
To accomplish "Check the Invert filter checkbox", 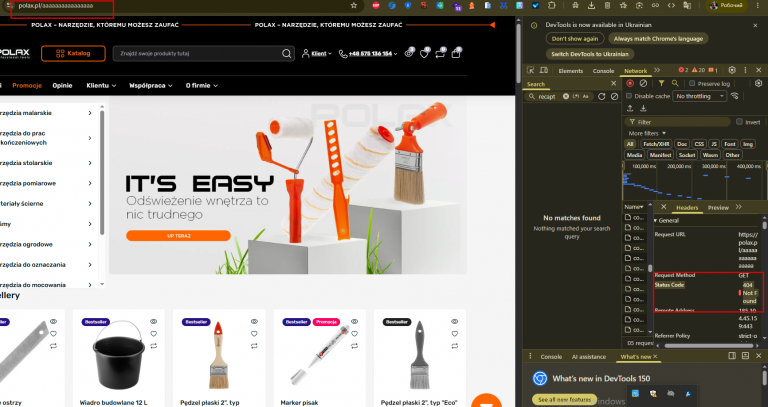I will pos(739,121).
